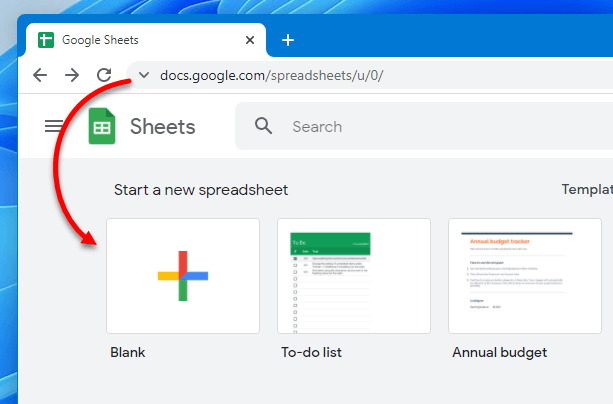Screen dimensions: 613x404
Task: Select the Google Sheets browser tab
Action: [146, 40]
